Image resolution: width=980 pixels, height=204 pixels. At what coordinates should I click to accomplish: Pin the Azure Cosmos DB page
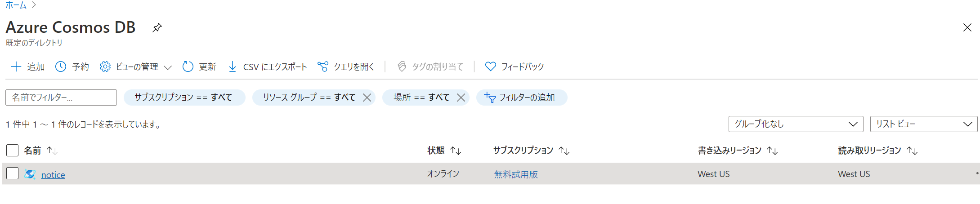coord(157,28)
